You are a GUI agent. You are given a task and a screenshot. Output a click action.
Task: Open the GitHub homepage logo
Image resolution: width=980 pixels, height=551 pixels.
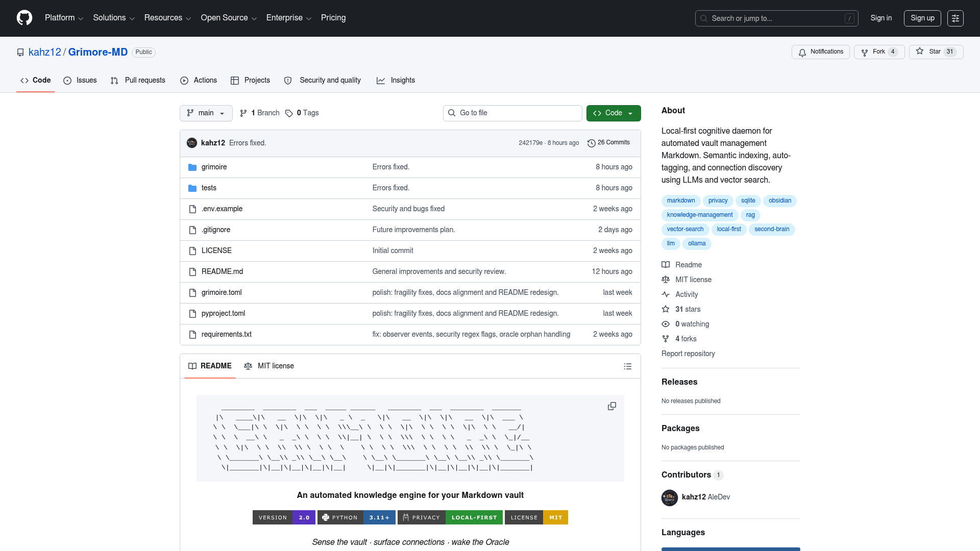[x=24, y=18]
